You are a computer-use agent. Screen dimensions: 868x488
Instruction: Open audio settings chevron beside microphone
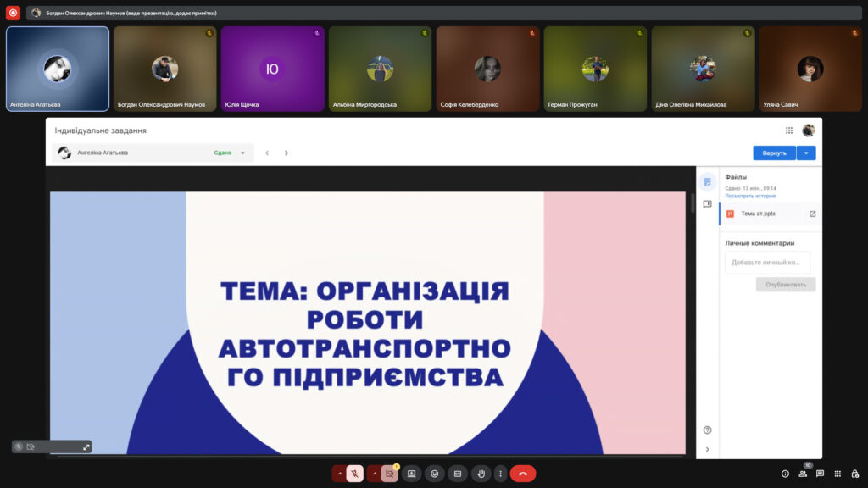[340, 474]
